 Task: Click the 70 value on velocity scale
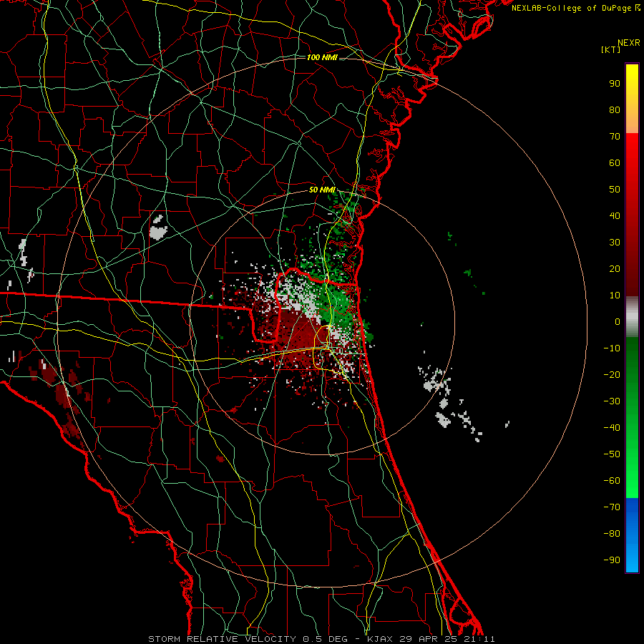click(615, 137)
